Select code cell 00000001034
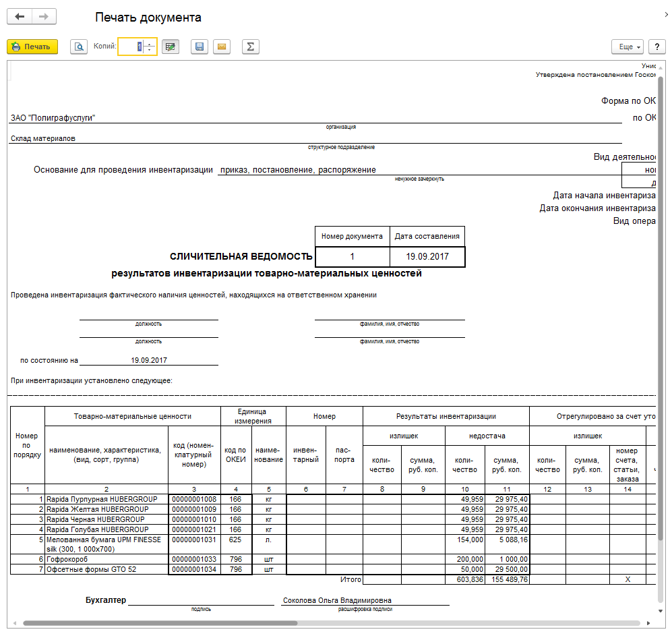This screenshot has height=640, width=672. tap(194, 569)
